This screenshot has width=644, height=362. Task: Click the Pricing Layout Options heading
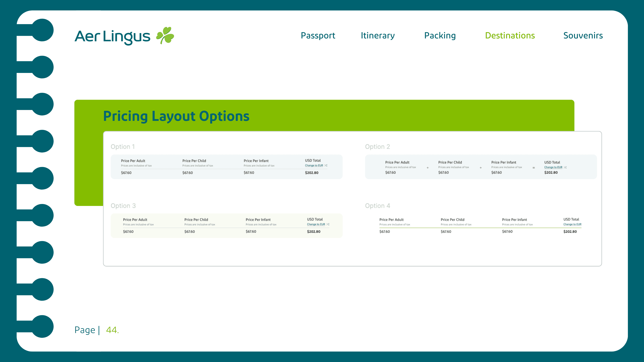click(x=176, y=116)
